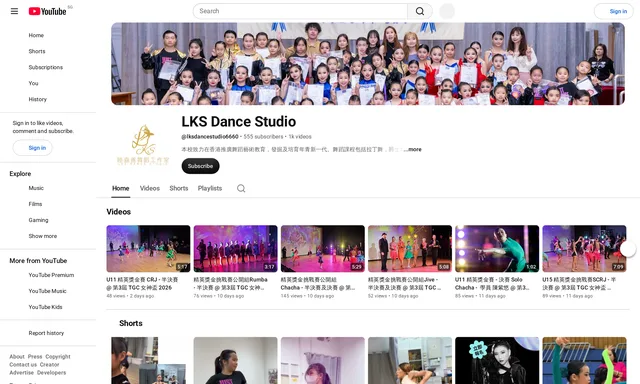Click the channel banner group photo
This screenshot has height=384, width=640.
pos(368,64)
